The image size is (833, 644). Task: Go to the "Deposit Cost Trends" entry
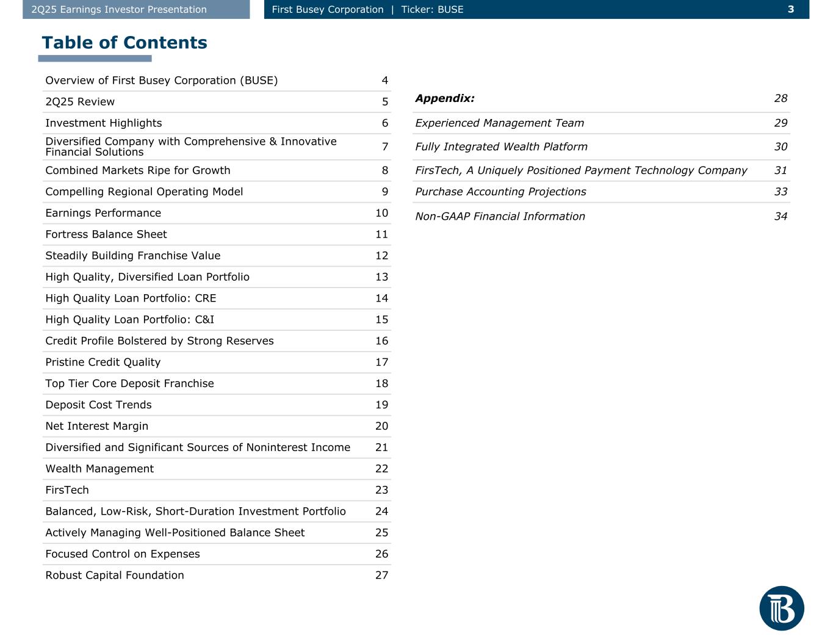point(98,405)
